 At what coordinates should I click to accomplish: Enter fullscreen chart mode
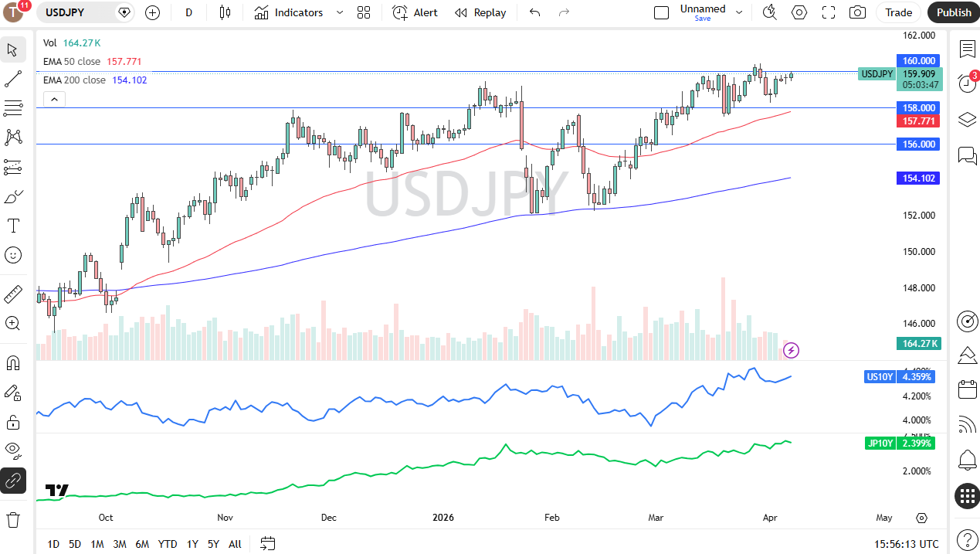tap(829, 12)
